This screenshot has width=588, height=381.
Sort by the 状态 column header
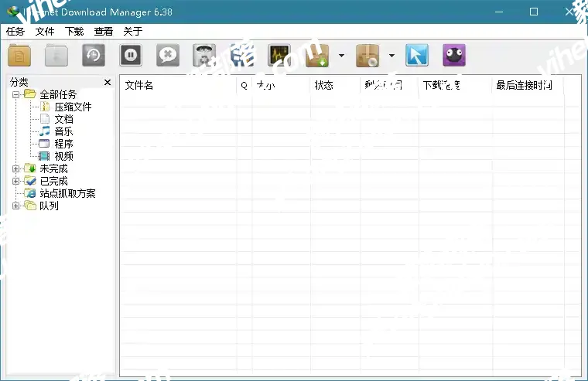pyautogui.click(x=335, y=86)
